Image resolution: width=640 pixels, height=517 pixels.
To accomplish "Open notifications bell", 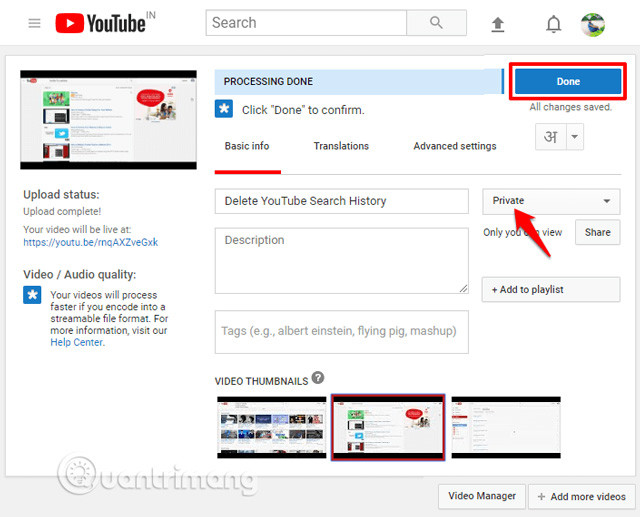I will 553,24.
